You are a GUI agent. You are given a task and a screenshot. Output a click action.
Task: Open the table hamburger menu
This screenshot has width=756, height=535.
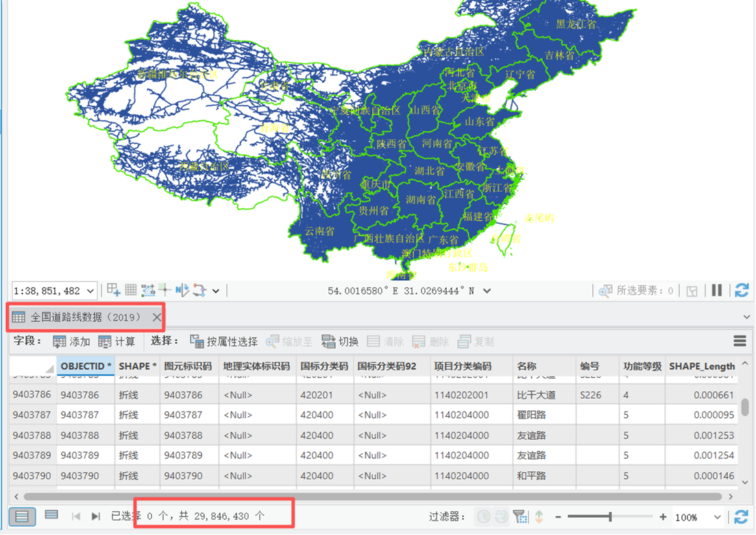[x=740, y=341]
